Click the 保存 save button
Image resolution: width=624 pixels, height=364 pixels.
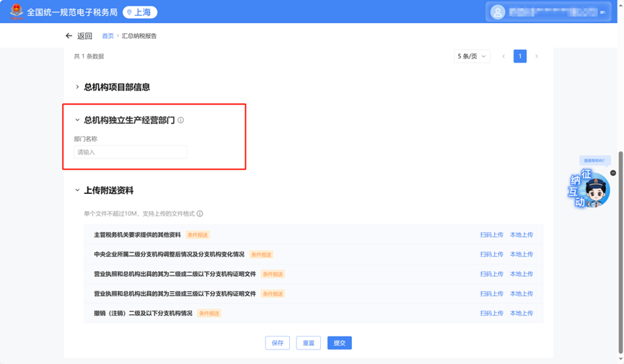pos(278,343)
